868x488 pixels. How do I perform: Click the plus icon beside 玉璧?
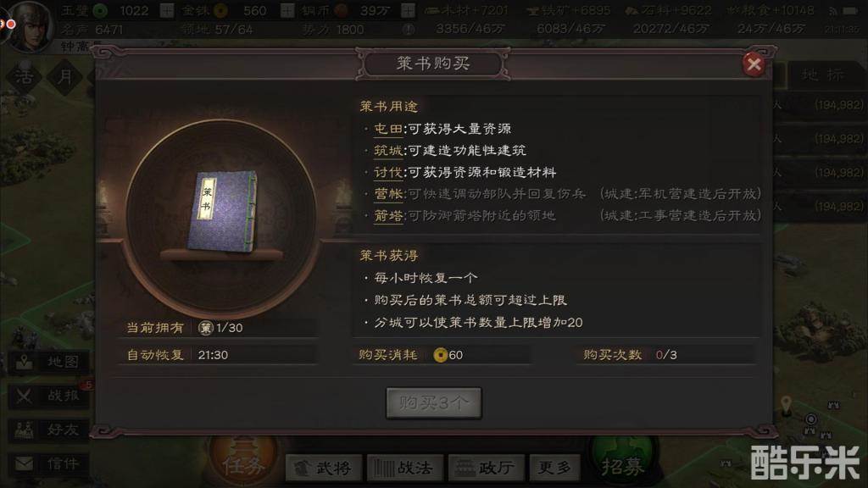point(167,10)
